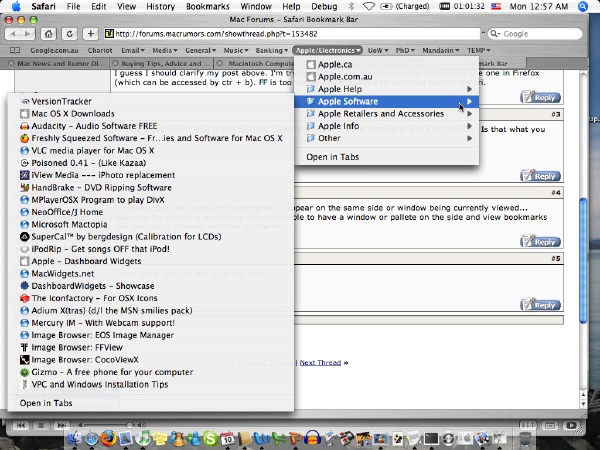Open TEMP bookmarks dropdown

coord(478,51)
